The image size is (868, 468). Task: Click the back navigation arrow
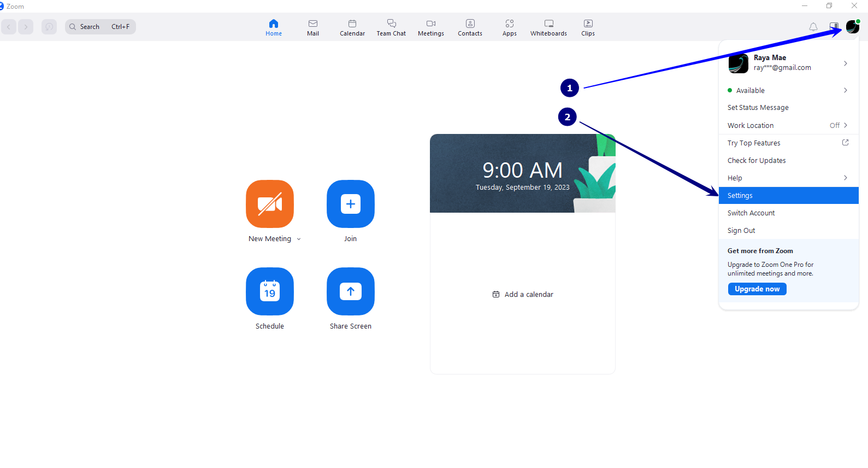tap(9, 27)
